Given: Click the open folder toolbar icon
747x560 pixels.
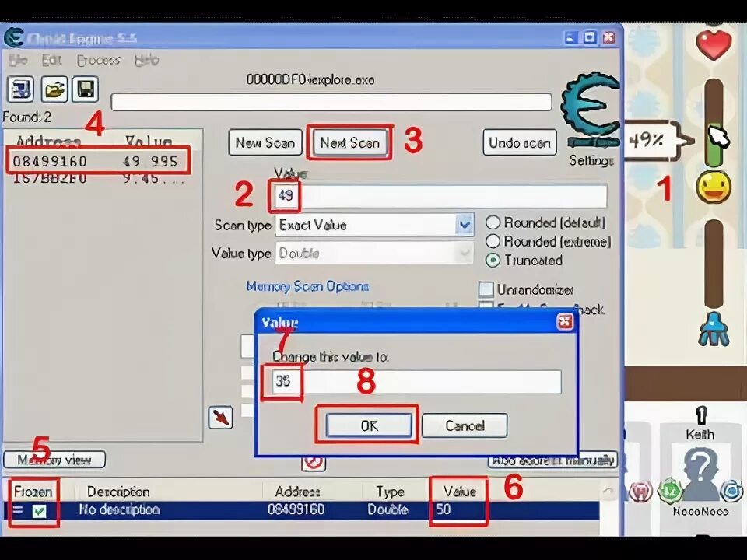Looking at the screenshot, I should click(54, 89).
